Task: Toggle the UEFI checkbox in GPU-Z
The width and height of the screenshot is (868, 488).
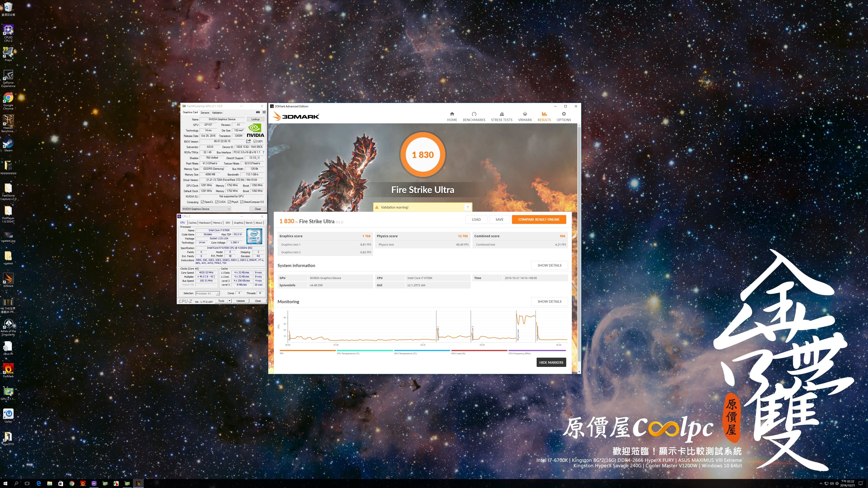Action: coord(255,141)
